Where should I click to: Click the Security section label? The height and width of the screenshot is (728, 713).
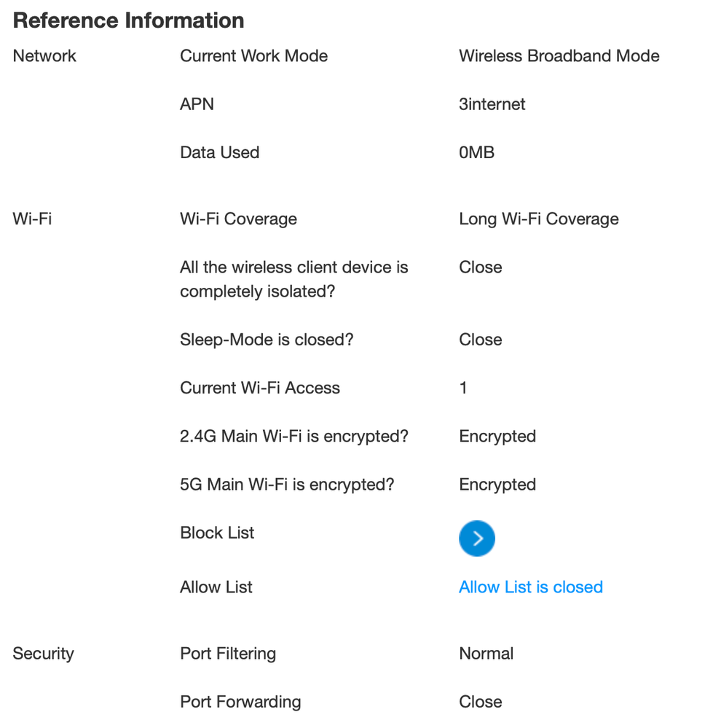(43, 654)
